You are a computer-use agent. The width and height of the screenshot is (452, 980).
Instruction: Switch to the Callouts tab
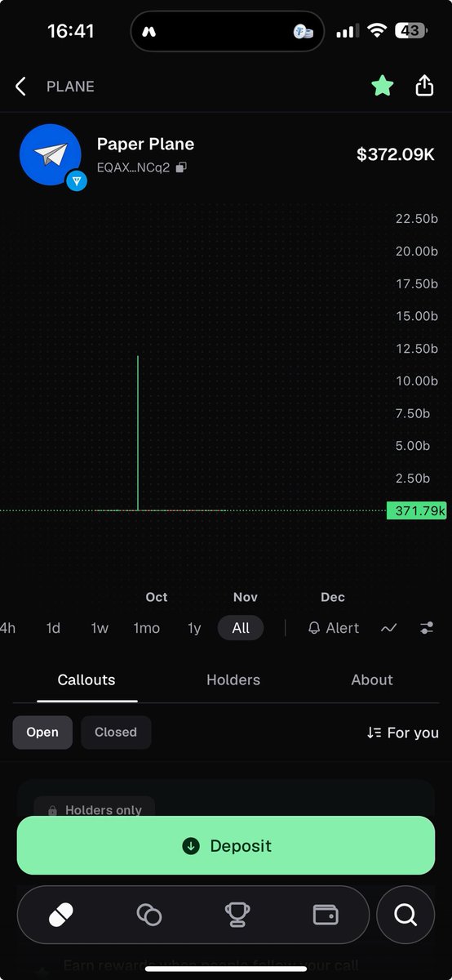[x=86, y=679]
